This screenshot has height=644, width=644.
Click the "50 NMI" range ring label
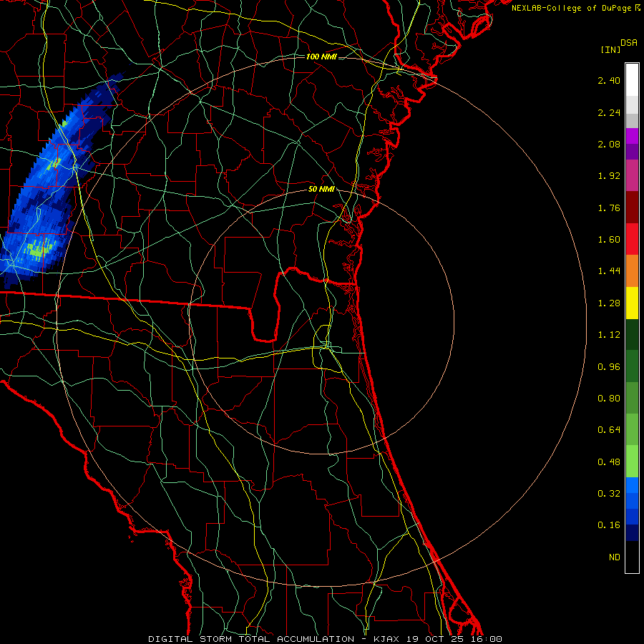pyautogui.click(x=321, y=190)
